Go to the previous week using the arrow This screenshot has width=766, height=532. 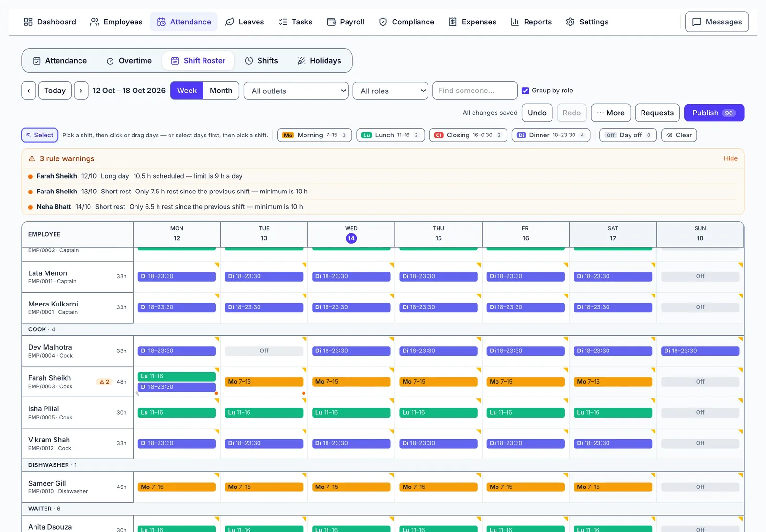[29, 91]
